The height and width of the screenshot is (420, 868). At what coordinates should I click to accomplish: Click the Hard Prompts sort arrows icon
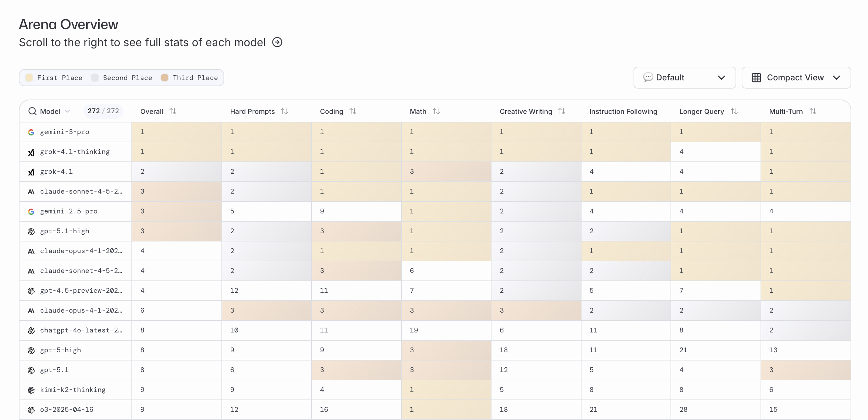[284, 111]
